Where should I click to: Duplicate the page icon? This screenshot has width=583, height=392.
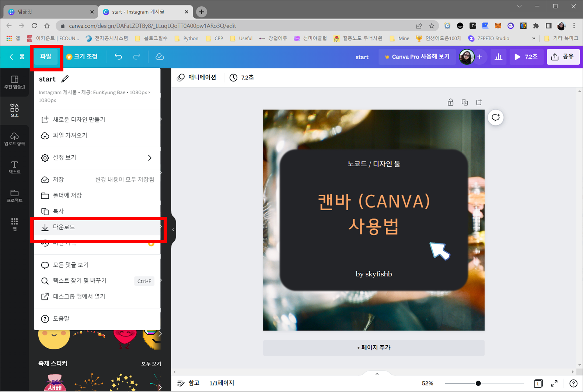pos(465,102)
